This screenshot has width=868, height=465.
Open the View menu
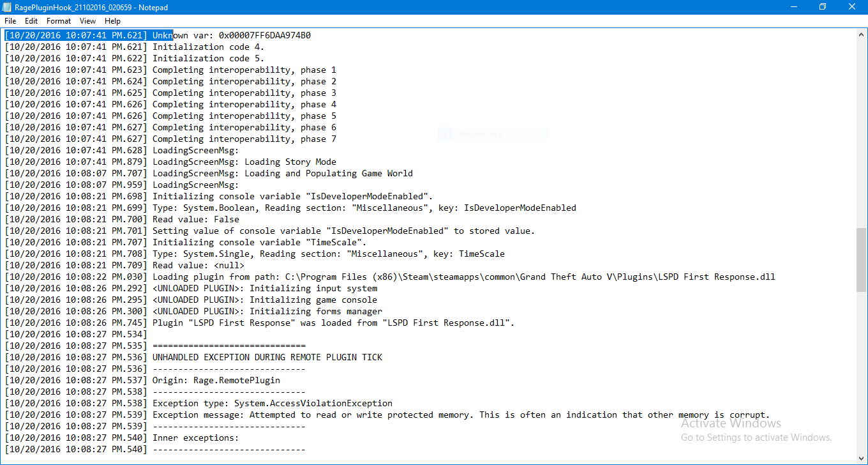pyautogui.click(x=88, y=21)
